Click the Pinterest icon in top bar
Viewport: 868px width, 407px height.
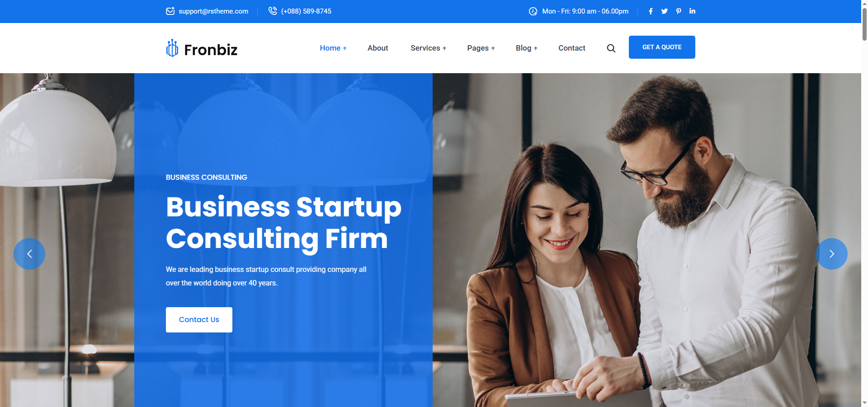pyautogui.click(x=679, y=11)
